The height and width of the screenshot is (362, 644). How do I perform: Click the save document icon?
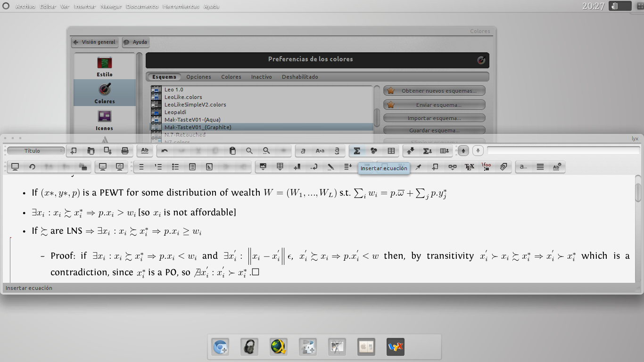tap(108, 151)
